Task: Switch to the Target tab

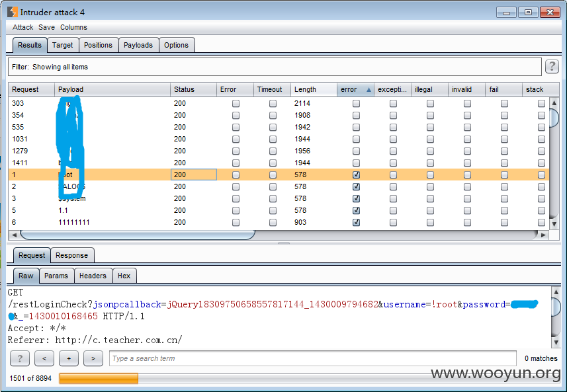Action: click(x=63, y=45)
